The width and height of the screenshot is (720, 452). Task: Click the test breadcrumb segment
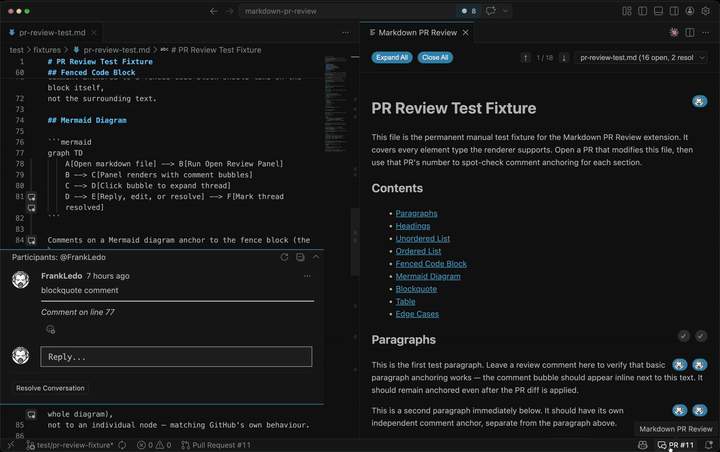pyautogui.click(x=17, y=50)
